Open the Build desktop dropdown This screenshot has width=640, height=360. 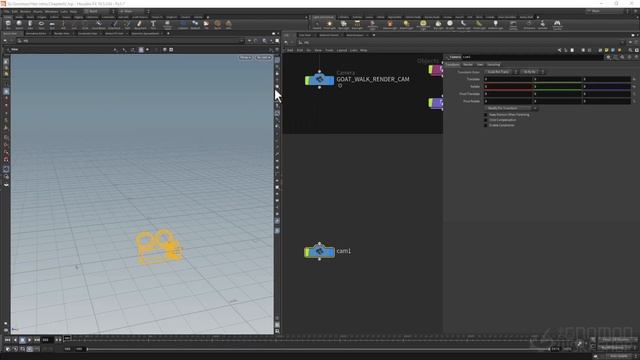coord(99,11)
